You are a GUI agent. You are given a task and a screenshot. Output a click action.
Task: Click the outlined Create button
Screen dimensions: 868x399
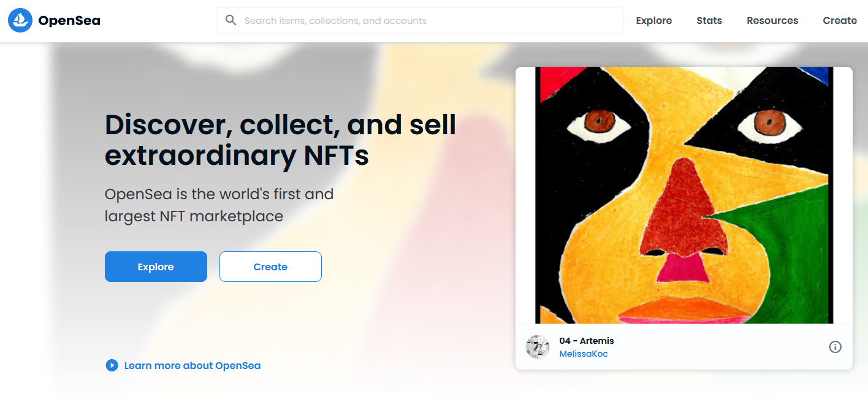[270, 267]
